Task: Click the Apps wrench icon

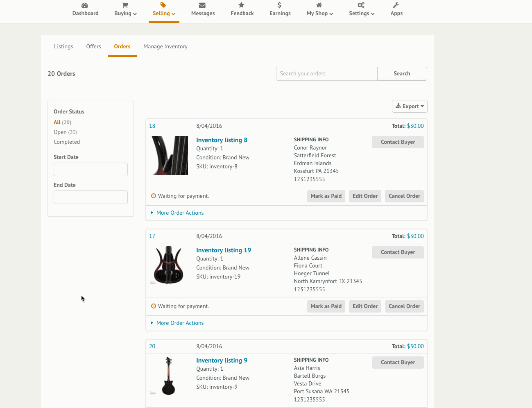Action: 396,5
